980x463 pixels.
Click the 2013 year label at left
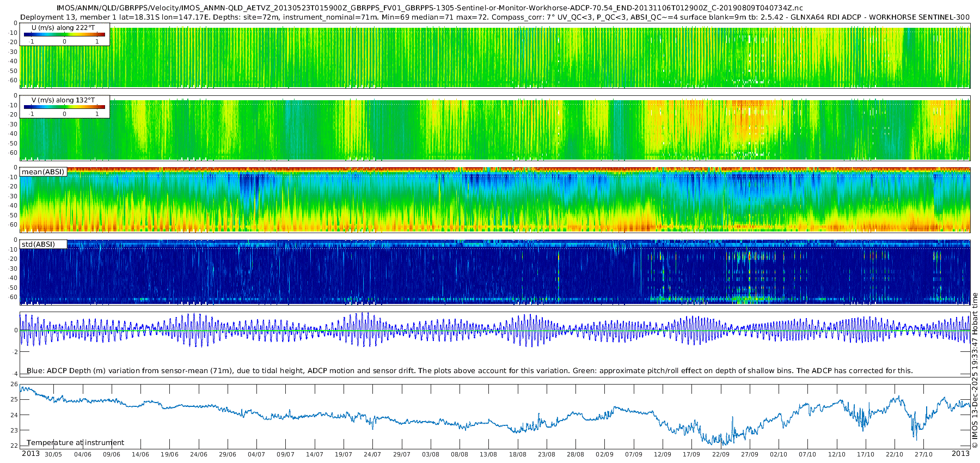coord(30,454)
